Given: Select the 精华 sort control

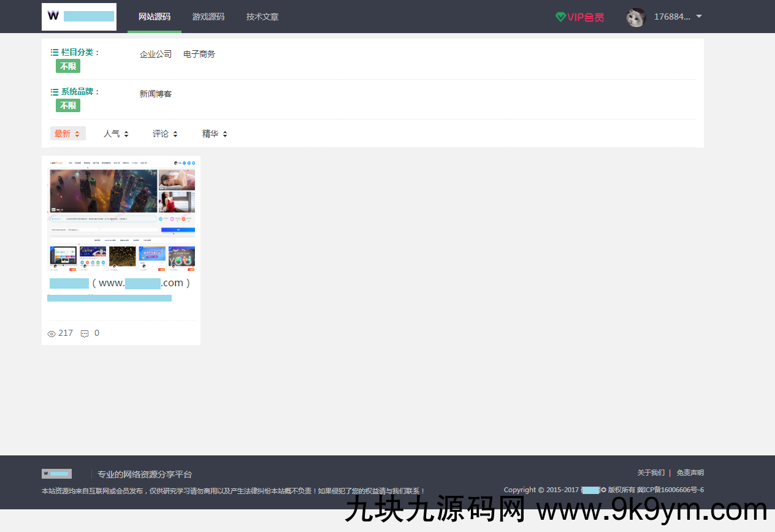Looking at the screenshot, I should click(214, 133).
